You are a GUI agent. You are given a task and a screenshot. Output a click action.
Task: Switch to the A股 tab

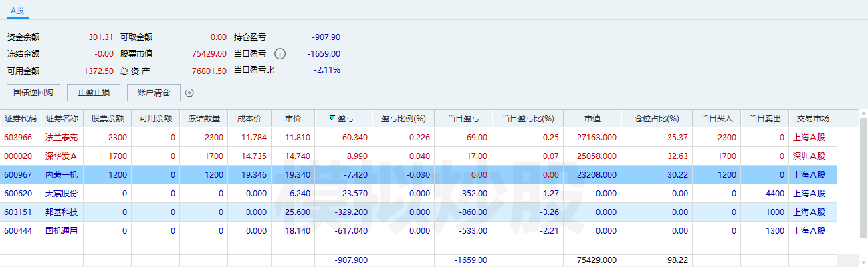[18, 10]
